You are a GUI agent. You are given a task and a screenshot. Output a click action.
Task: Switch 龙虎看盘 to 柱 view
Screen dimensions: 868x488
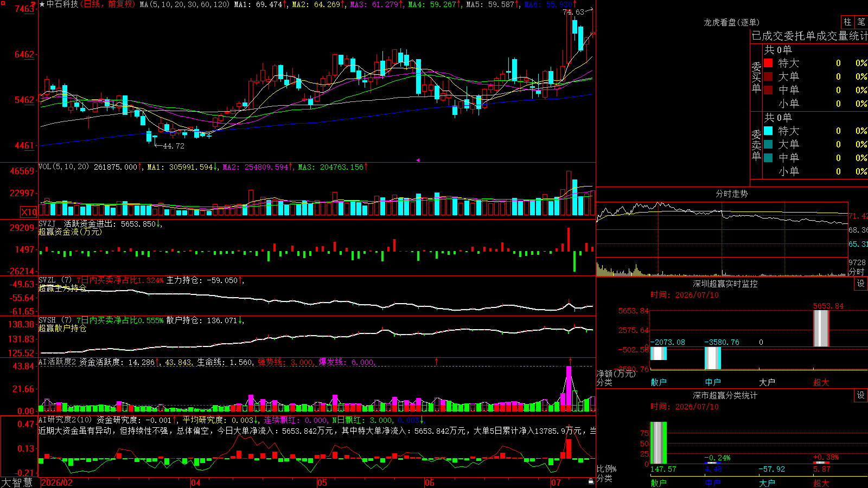coord(847,22)
